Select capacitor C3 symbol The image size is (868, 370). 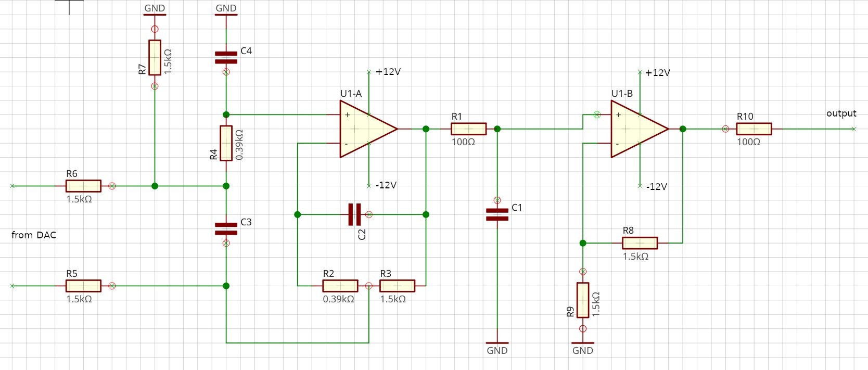pos(226,228)
